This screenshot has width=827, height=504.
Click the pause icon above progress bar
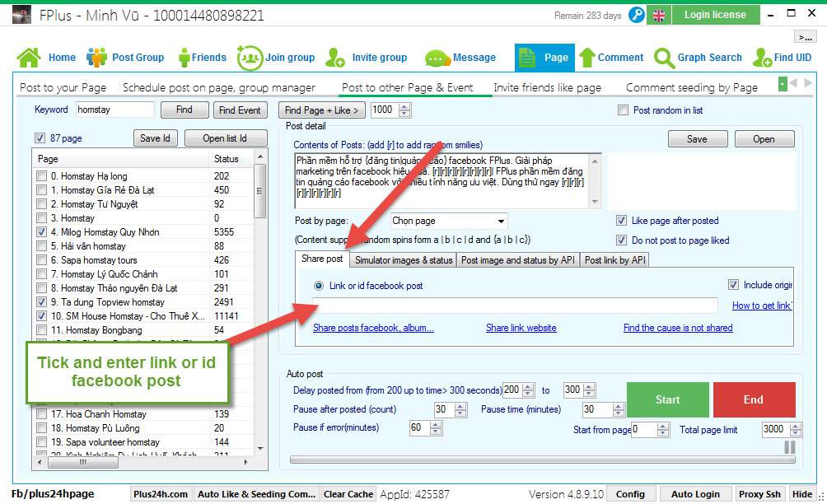click(x=790, y=447)
